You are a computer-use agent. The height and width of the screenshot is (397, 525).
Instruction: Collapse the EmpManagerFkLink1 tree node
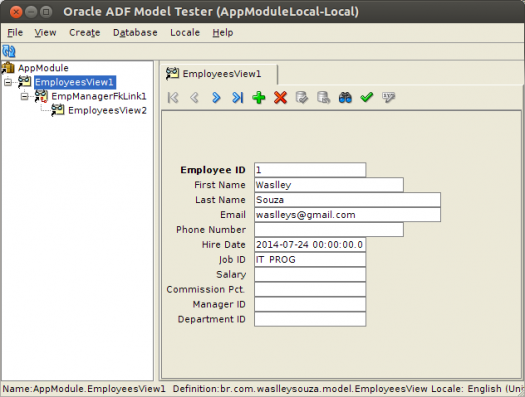click(24, 96)
